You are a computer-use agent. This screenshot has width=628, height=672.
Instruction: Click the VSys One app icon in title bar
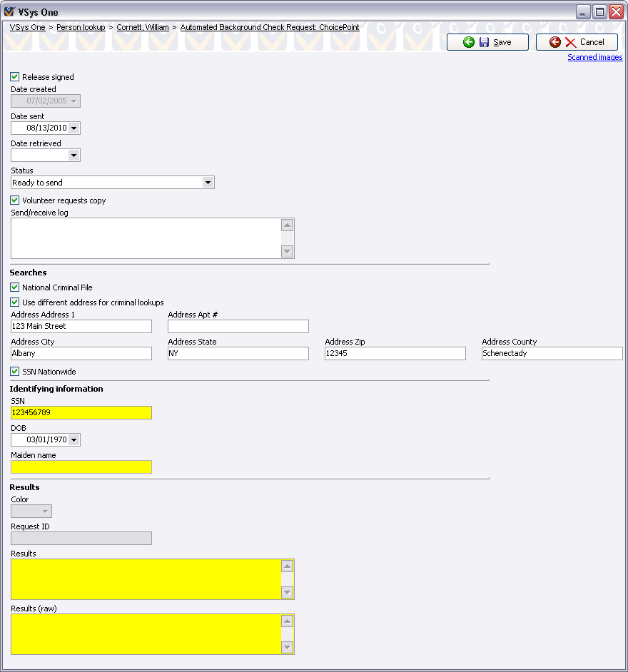click(x=9, y=11)
